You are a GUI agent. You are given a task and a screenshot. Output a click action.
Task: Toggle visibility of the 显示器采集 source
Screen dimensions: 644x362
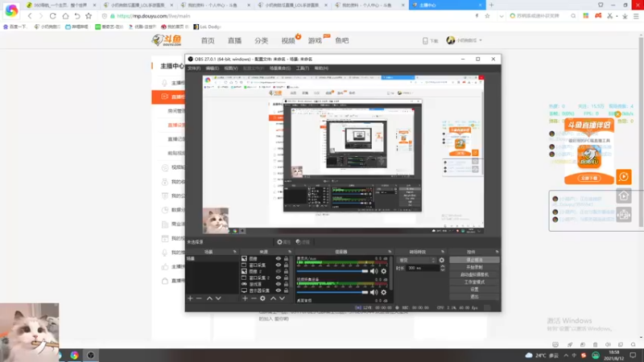[278, 290]
